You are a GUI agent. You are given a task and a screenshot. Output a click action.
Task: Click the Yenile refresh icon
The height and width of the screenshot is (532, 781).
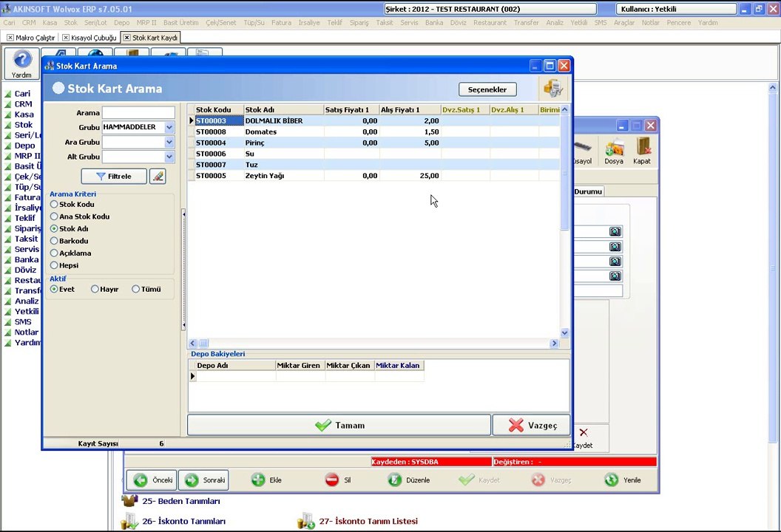pos(611,480)
